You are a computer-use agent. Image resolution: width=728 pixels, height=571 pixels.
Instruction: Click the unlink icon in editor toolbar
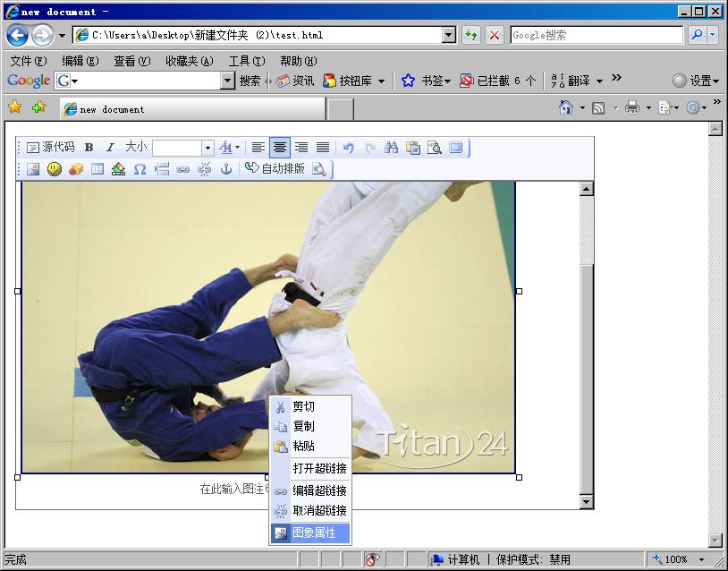[205, 169]
